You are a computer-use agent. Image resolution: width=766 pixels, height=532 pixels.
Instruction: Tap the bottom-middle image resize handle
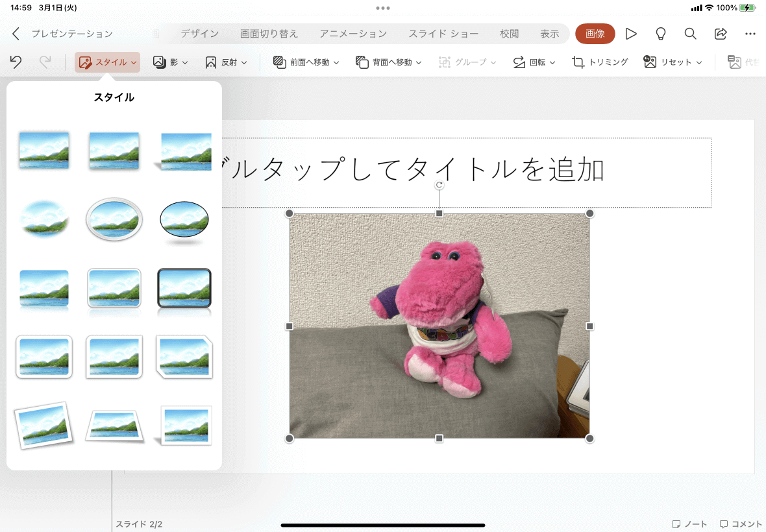point(439,439)
